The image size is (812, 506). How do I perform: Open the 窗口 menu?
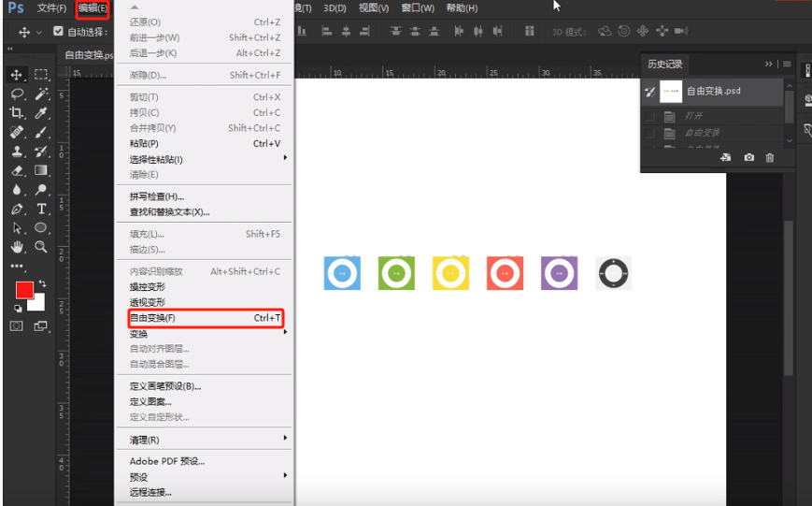[x=418, y=8]
